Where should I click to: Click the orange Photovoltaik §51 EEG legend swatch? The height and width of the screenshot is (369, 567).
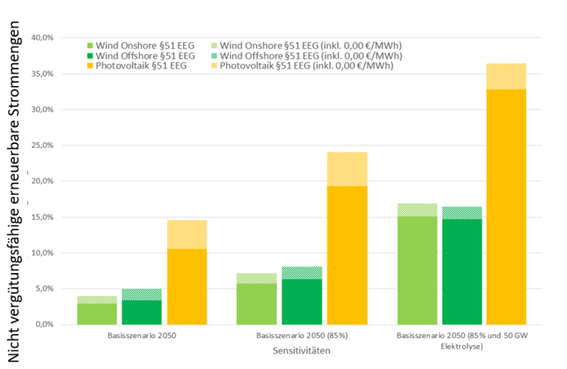90,66
